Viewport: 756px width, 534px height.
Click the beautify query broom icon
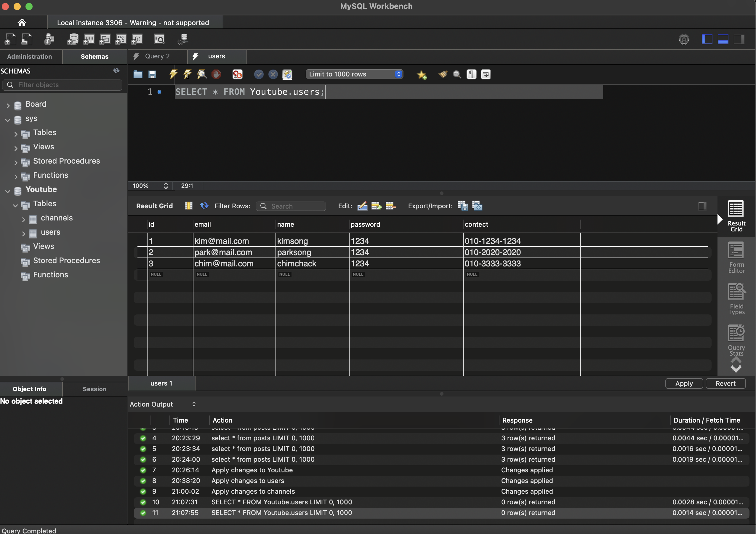pos(443,74)
